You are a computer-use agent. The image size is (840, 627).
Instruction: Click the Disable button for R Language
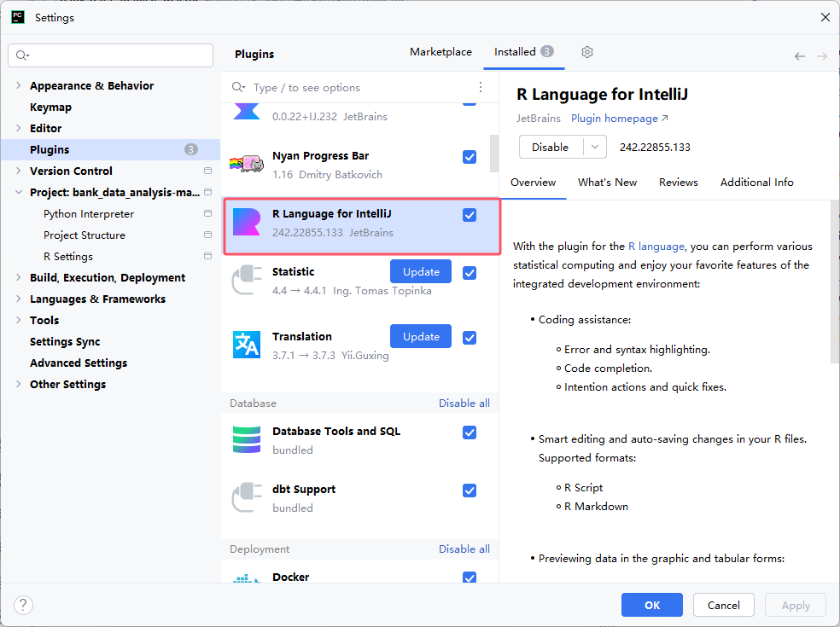click(x=551, y=147)
